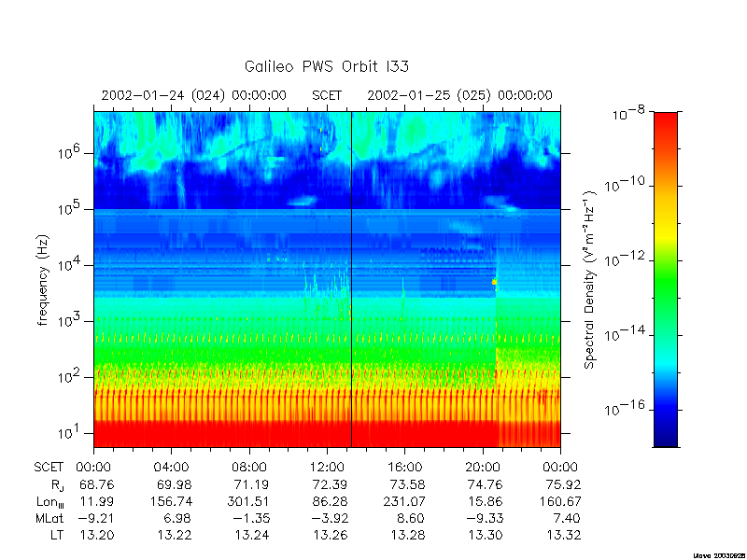Click the LT value '13.26'
The height and width of the screenshot is (560, 747).
tap(331, 535)
